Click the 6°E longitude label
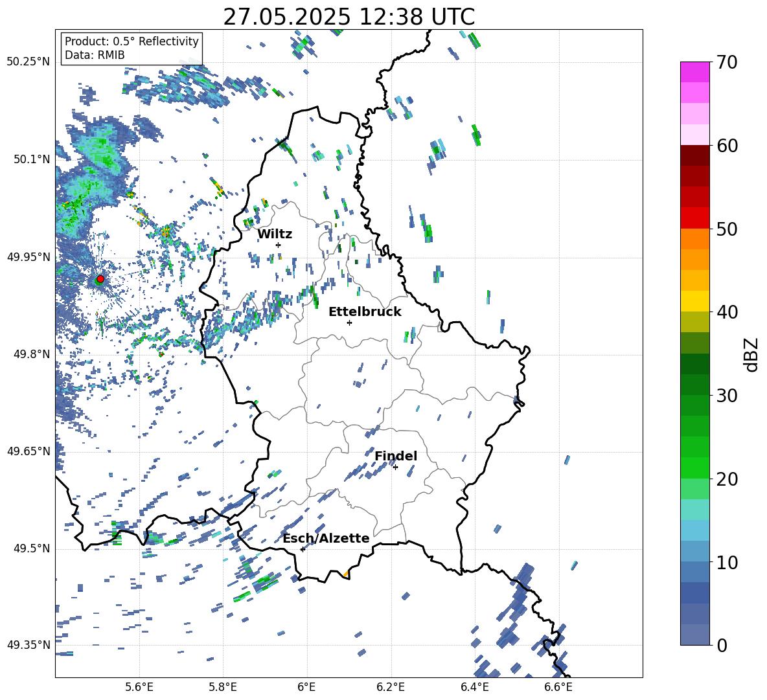 306,687
